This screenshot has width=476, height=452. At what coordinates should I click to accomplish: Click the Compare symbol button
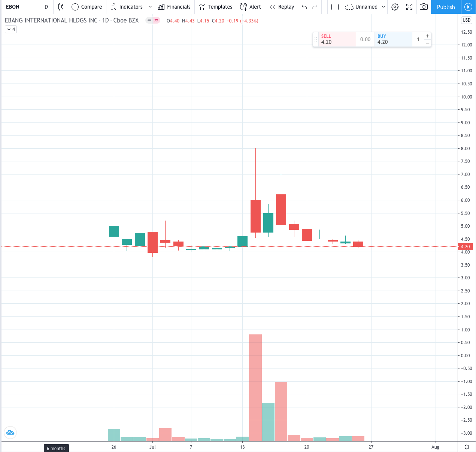click(87, 7)
